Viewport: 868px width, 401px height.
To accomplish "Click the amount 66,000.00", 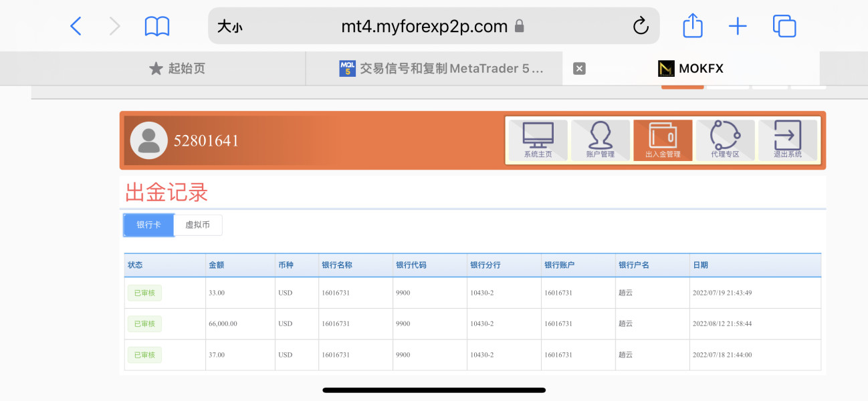I will [223, 323].
